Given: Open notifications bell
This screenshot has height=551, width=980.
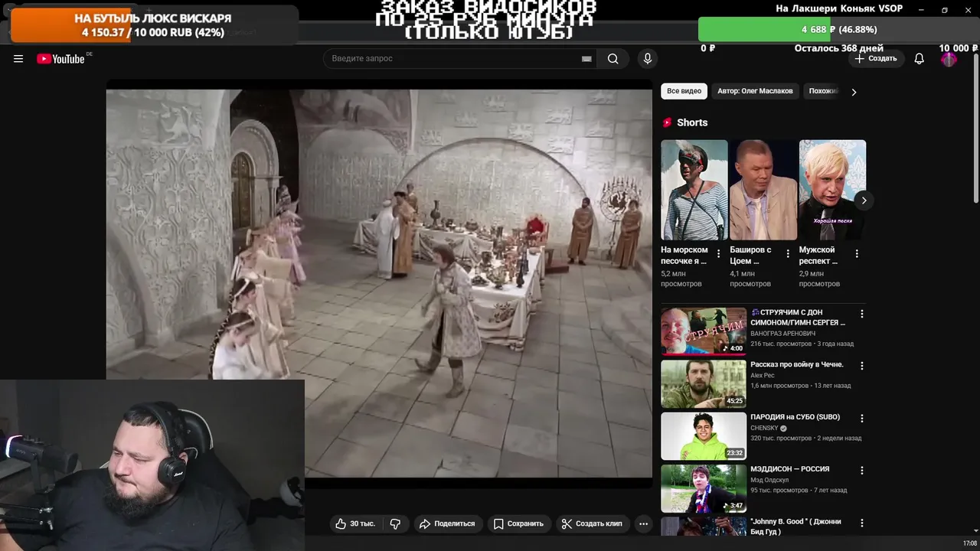Looking at the screenshot, I should pos(920,59).
